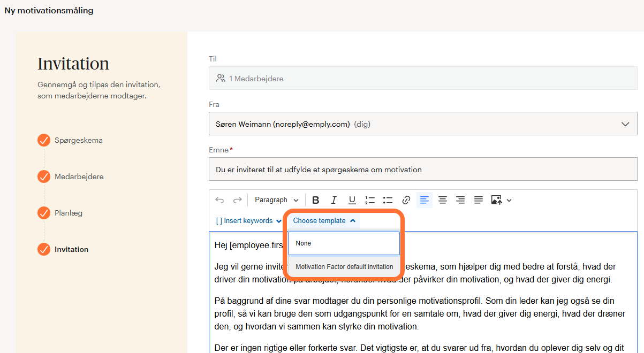
Task: Select Motivation Factor default invitation template
Action: click(x=344, y=267)
